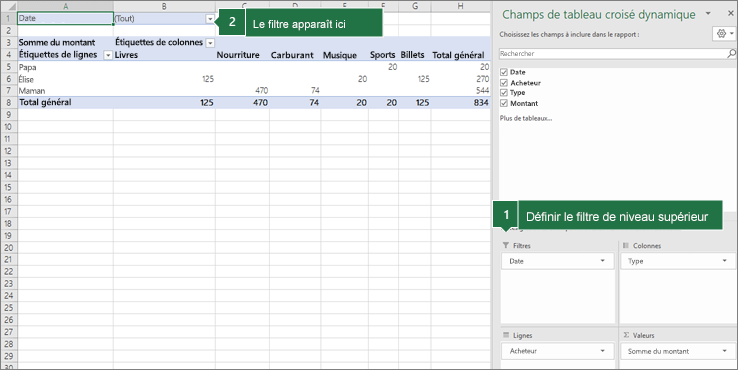The width and height of the screenshot is (738, 370).
Task: Click the Musique column label
Action: pos(339,55)
